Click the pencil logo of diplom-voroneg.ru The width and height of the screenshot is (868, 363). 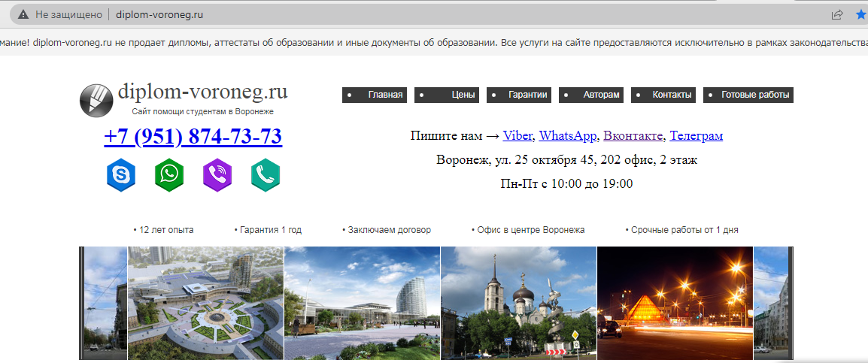coord(96,101)
